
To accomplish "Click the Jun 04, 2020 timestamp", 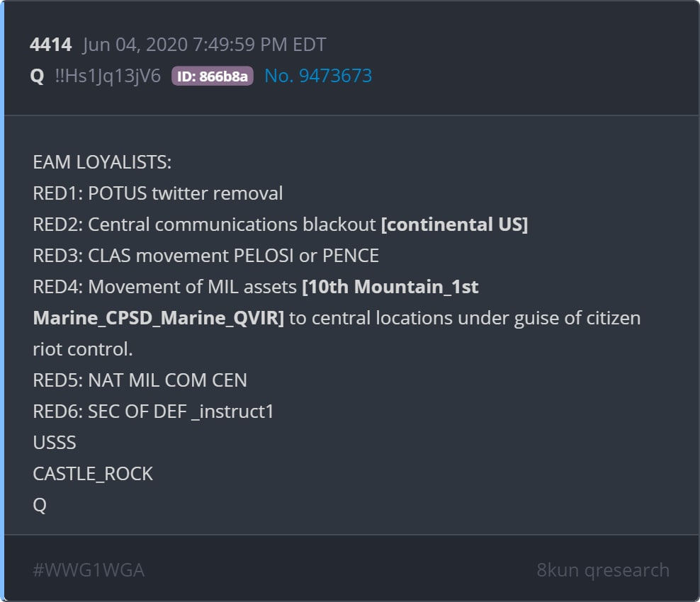I will click(x=204, y=45).
